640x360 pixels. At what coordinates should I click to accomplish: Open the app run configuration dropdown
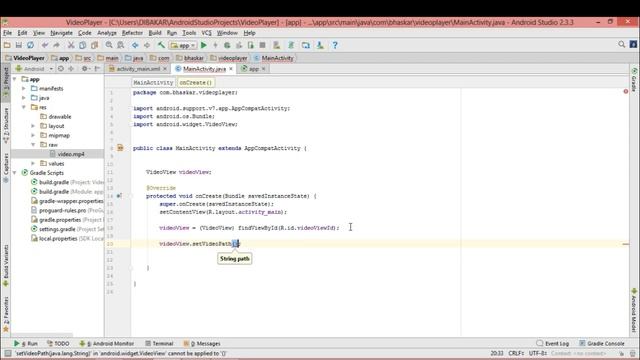point(183,45)
